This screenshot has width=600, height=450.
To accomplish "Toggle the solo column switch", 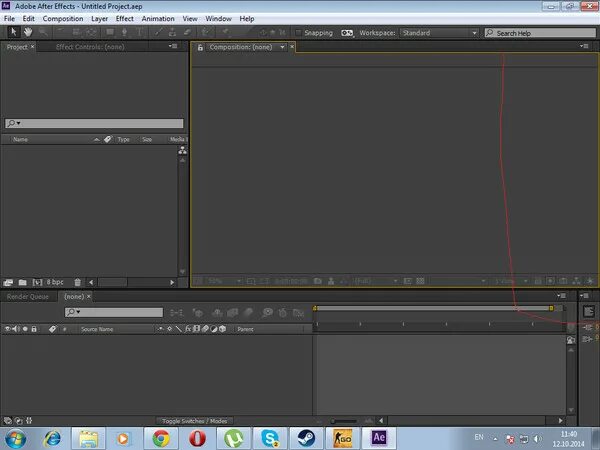I will 25,329.
